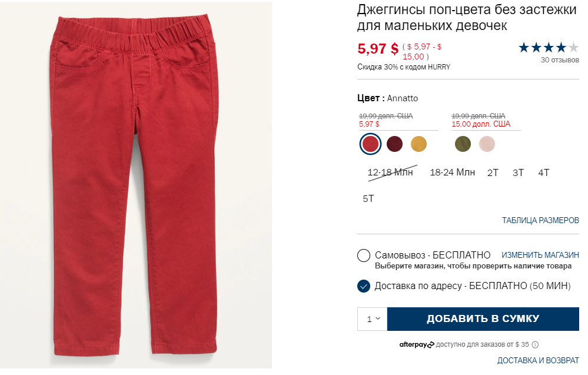
Task: Click the afterpay info icon
Action: coord(535,344)
